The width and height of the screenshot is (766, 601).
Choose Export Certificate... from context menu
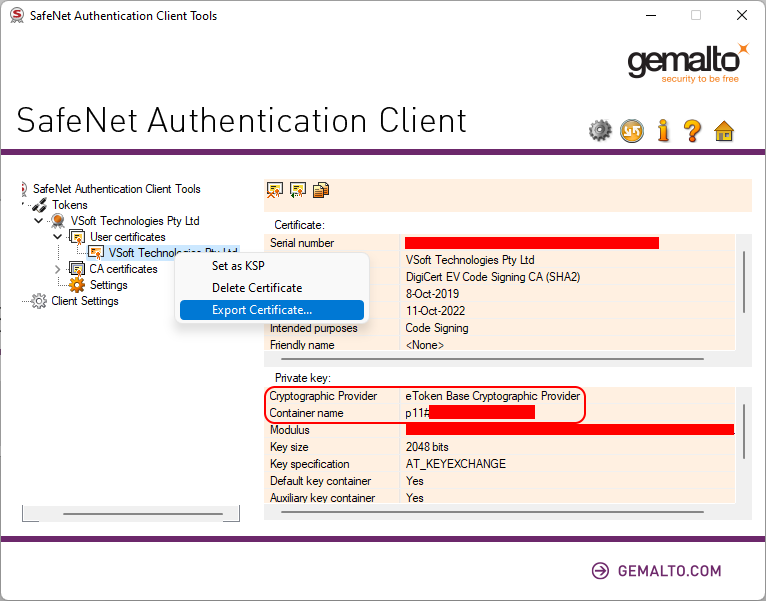(272, 310)
